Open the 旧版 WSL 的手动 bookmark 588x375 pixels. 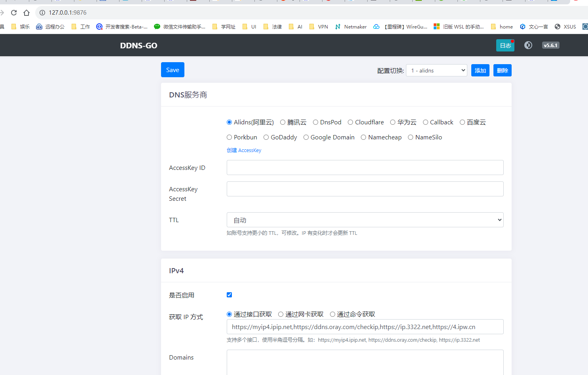click(x=459, y=27)
